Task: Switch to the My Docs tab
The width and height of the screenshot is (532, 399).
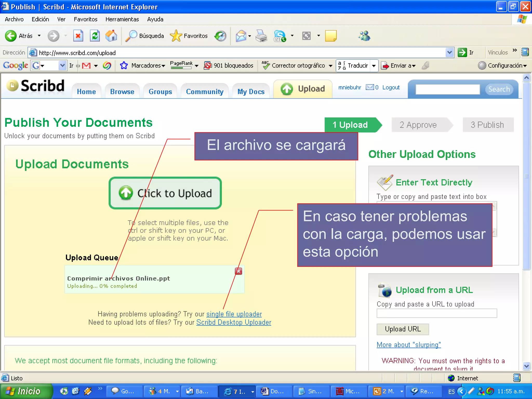Action: [x=251, y=91]
